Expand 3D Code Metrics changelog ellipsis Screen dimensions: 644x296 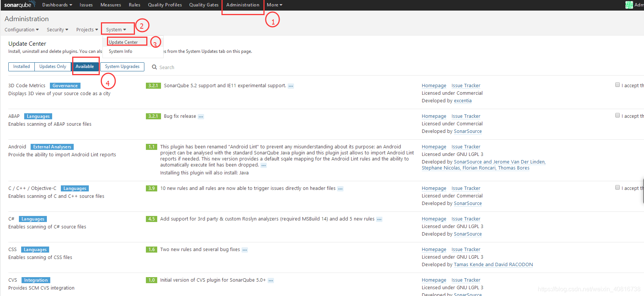291,86
